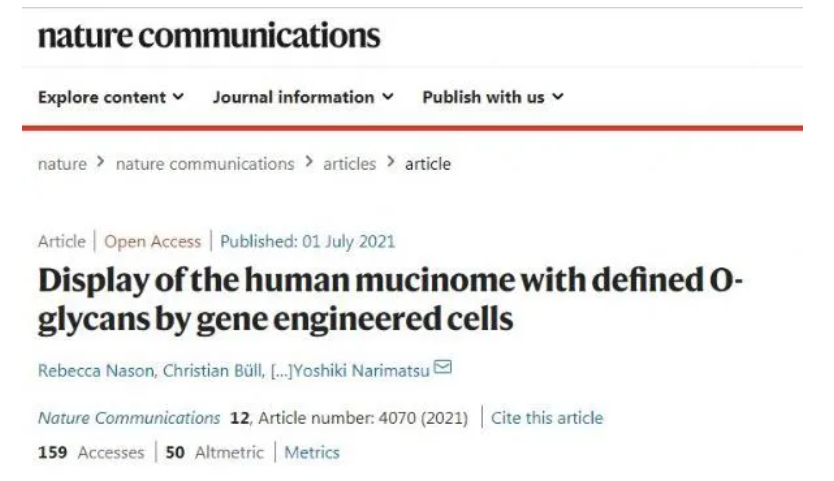
Task: Click the Explore content chevron arrow
Action: 179,97
